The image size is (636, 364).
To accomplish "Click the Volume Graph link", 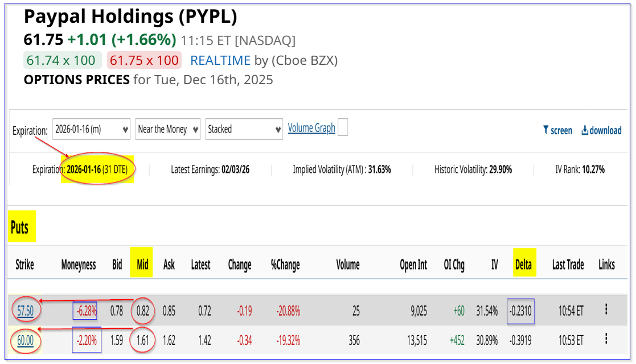I will (x=311, y=128).
